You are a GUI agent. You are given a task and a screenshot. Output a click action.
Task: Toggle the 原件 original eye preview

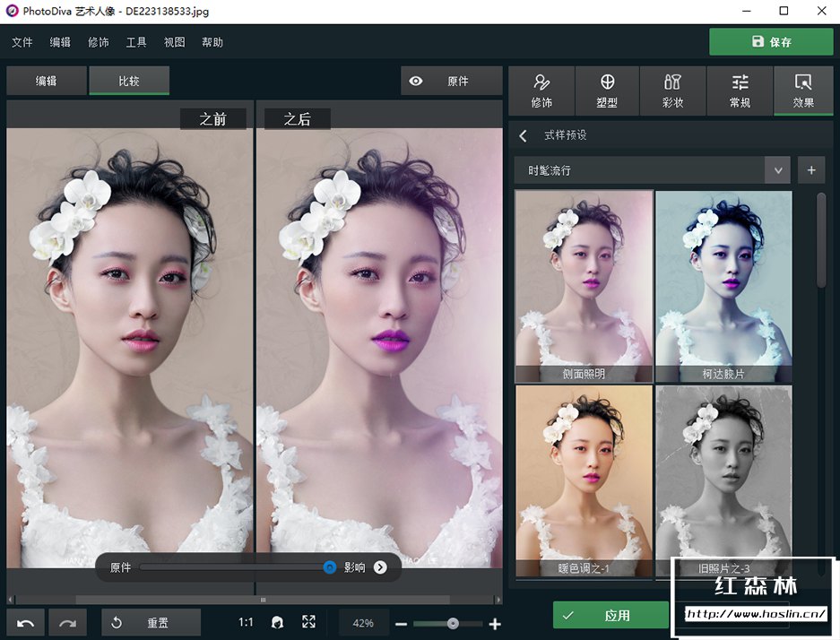[451, 81]
